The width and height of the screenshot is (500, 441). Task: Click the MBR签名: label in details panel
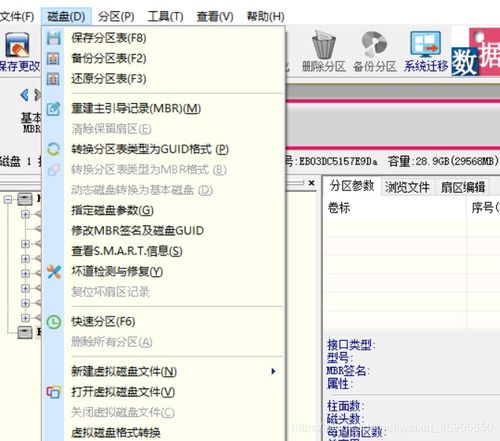coord(348,371)
